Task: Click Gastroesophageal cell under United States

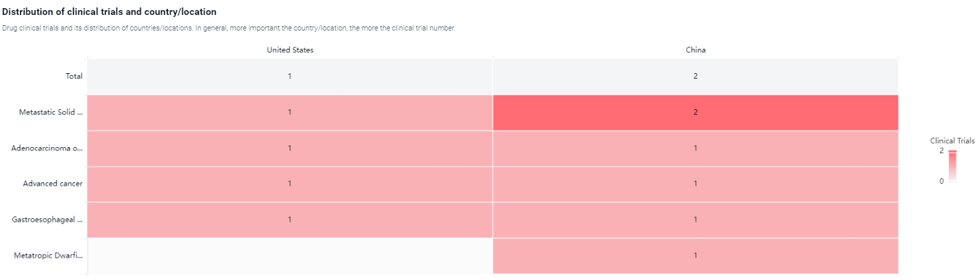Action: (290, 220)
